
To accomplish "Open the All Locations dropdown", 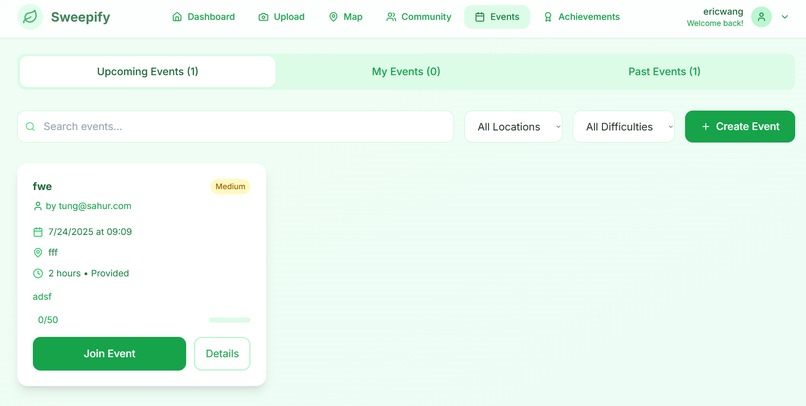I will pyautogui.click(x=514, y=126).
